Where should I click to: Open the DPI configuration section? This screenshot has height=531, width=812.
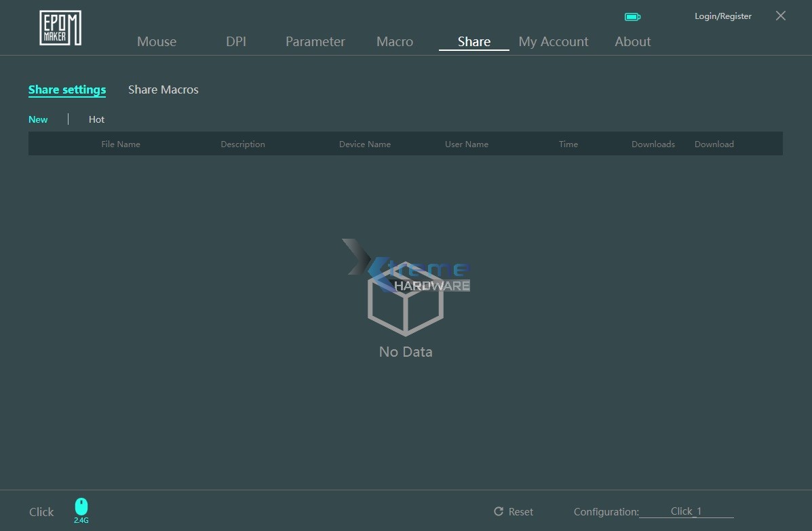235,41
